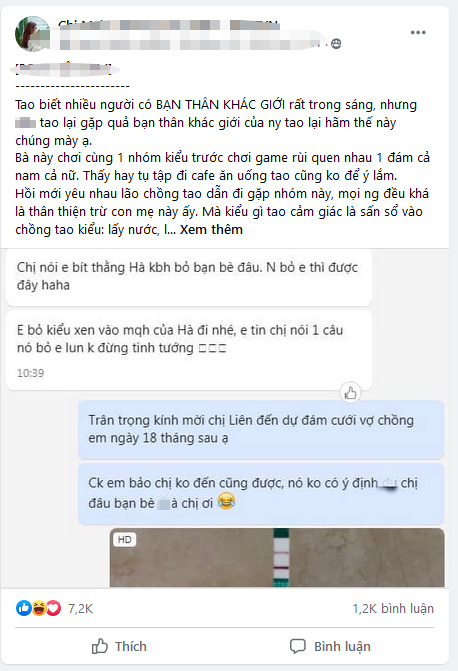Open the 1,2K bình luận comments link
Image resolution: width=458 pixels, height=671 pixels.
pyautogui.click(x=393, y=609)
